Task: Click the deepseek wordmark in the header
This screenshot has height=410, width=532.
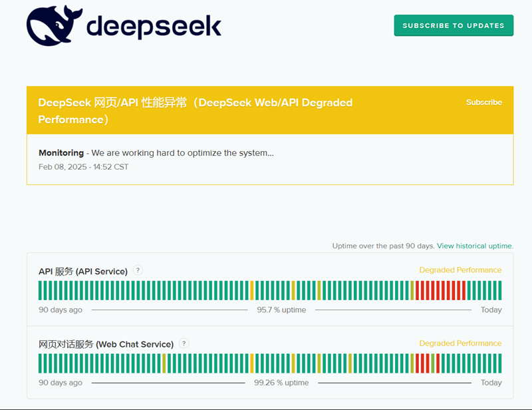Action: click(x=154, y=25)
